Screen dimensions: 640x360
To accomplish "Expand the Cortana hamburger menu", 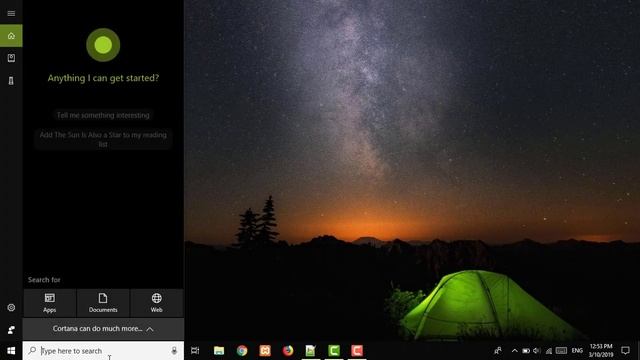I will [11, 13].
